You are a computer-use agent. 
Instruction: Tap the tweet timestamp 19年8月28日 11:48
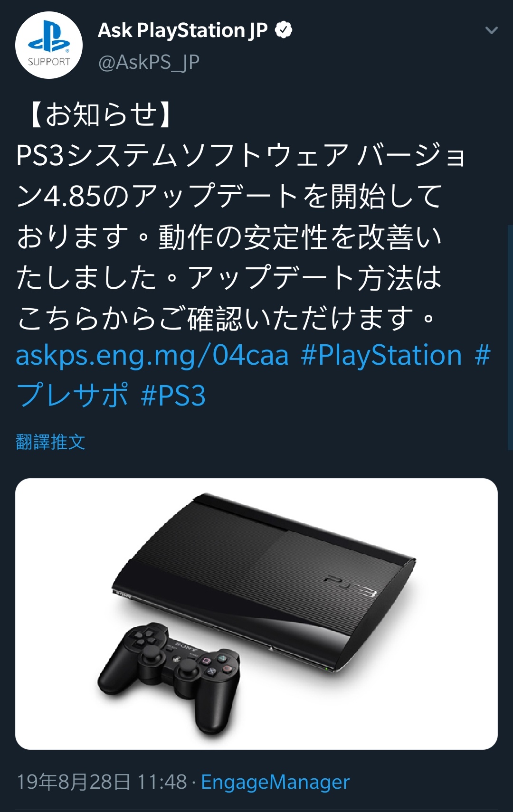point(102,782)
